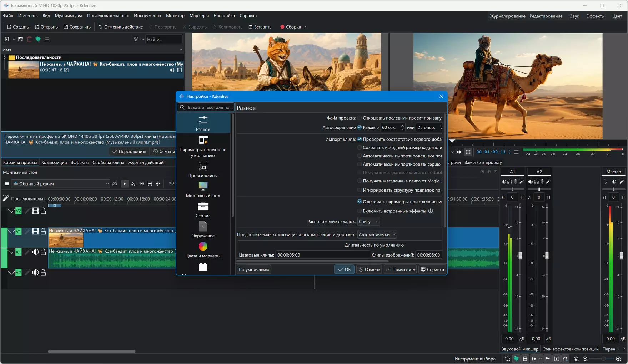Click the fit-zoom magnifier in status bar
Viewport: 628px width, 364px height.
click(576, 359)
